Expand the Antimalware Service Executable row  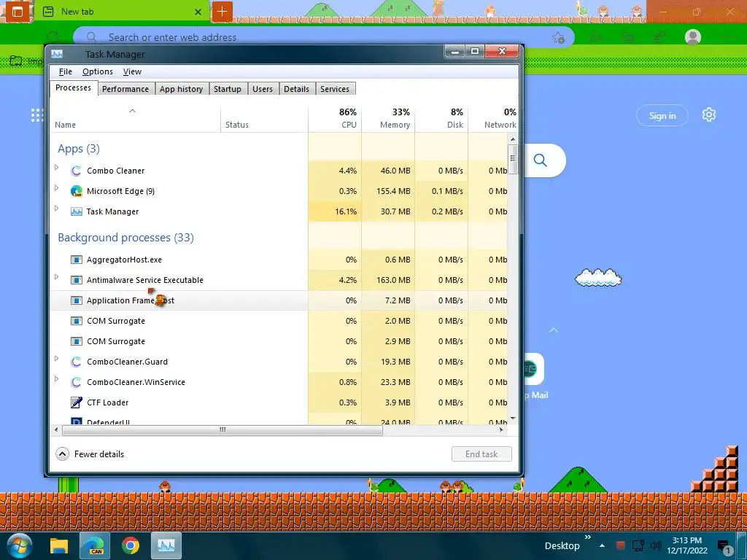click(x=57, y=276)
